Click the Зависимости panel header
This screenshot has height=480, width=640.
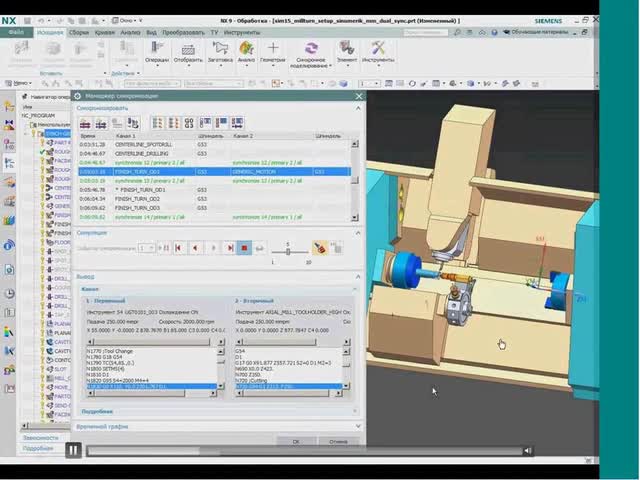coord(40,438)
